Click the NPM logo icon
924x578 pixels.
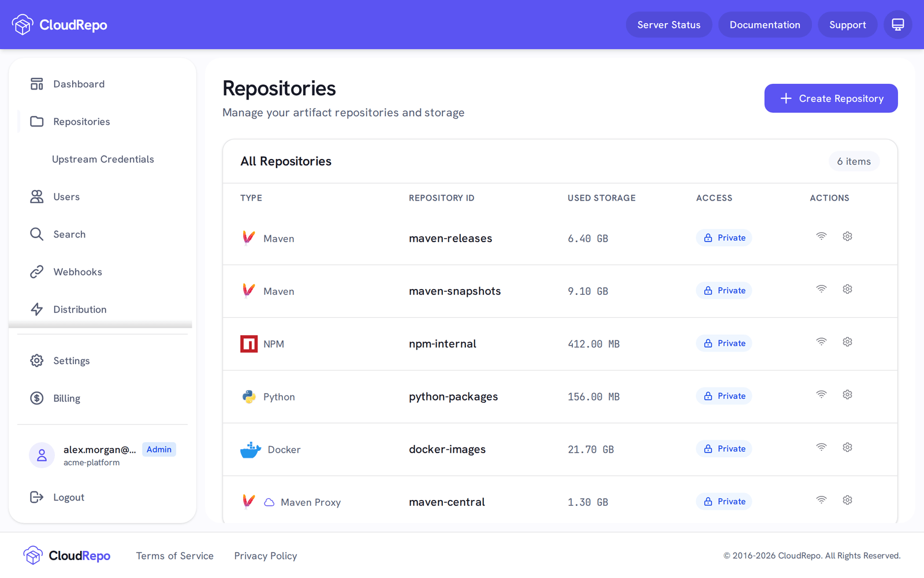point(249,344)
